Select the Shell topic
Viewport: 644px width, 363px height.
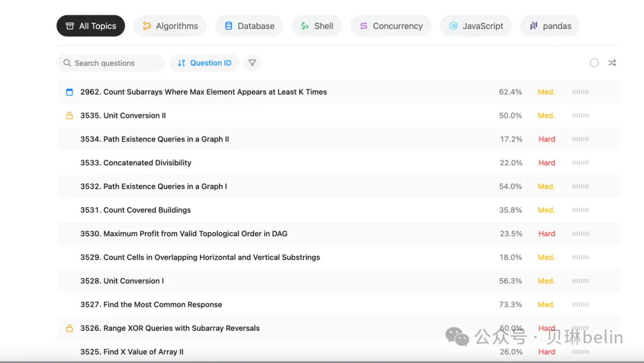click(x=317, y=26)
